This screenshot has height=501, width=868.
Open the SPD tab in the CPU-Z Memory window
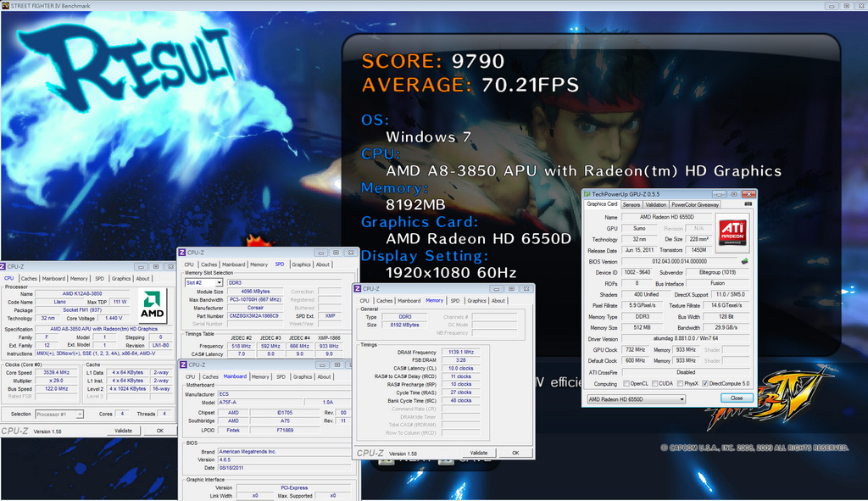(455, 301)
